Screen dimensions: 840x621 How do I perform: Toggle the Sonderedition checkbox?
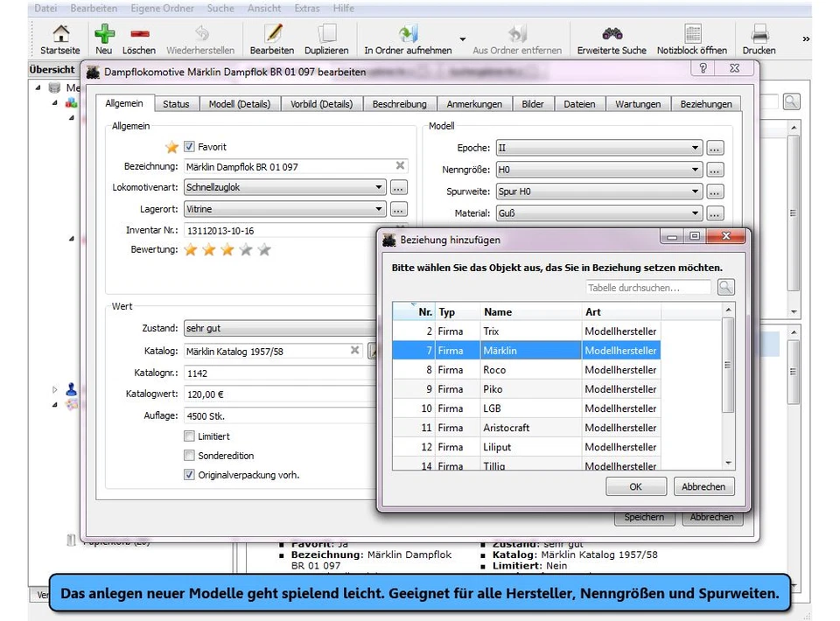click(x=189, y=456)
